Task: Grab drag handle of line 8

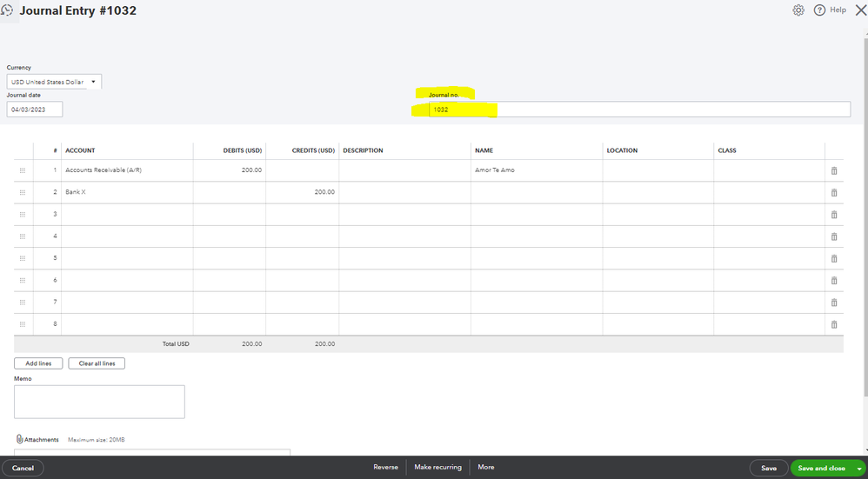Action: (x=23, y=324)
